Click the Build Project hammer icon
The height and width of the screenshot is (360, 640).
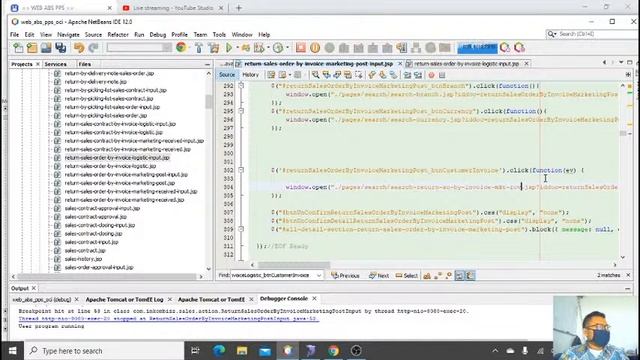[199, 48]
